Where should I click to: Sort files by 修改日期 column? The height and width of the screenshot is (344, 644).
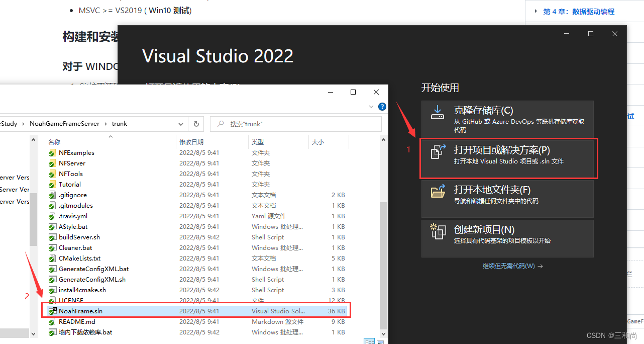191,142
